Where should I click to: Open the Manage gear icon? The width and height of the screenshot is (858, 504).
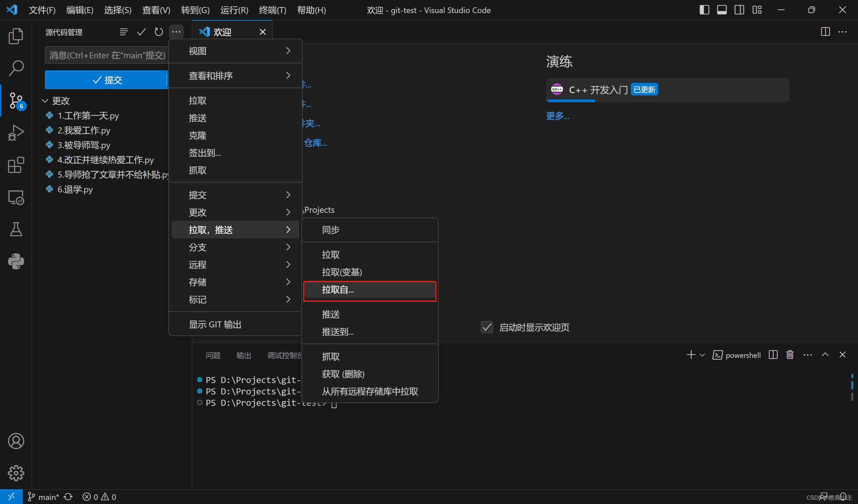pyautogui.click(x=16, y=473)
